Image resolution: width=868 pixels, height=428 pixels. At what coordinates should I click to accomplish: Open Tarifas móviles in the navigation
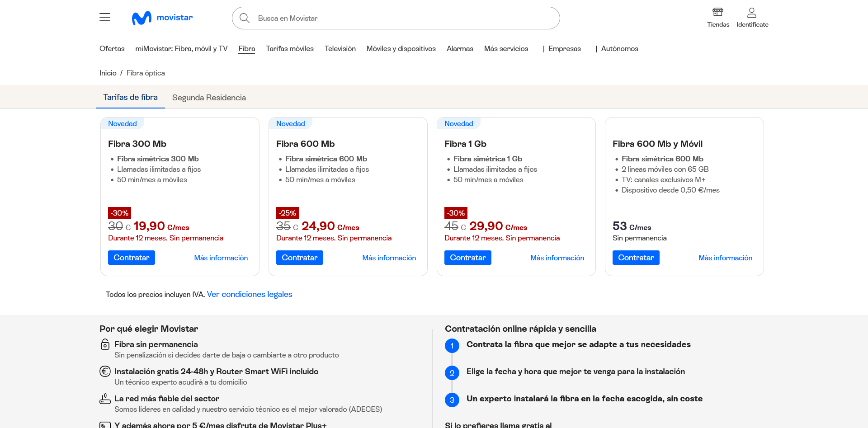coord(290,49)
